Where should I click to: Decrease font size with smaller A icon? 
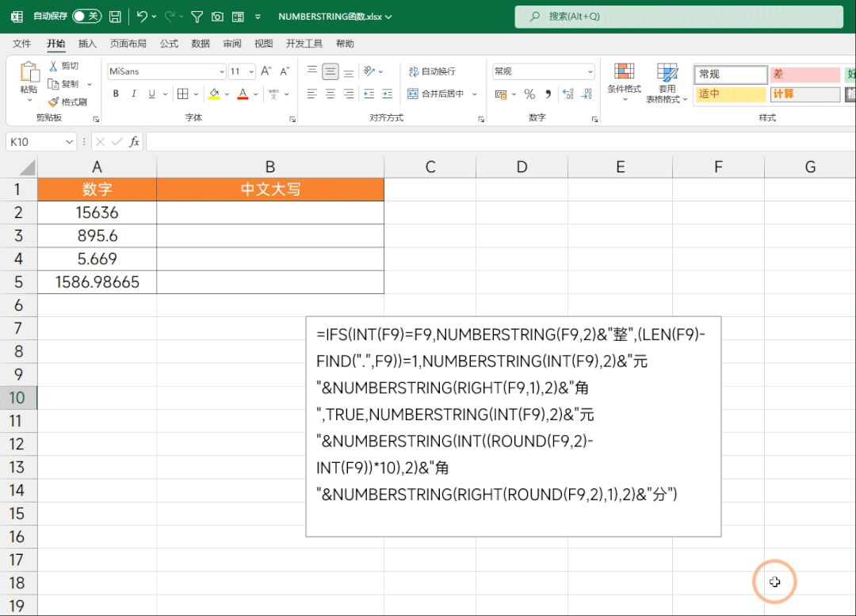(x=285, y=71)
